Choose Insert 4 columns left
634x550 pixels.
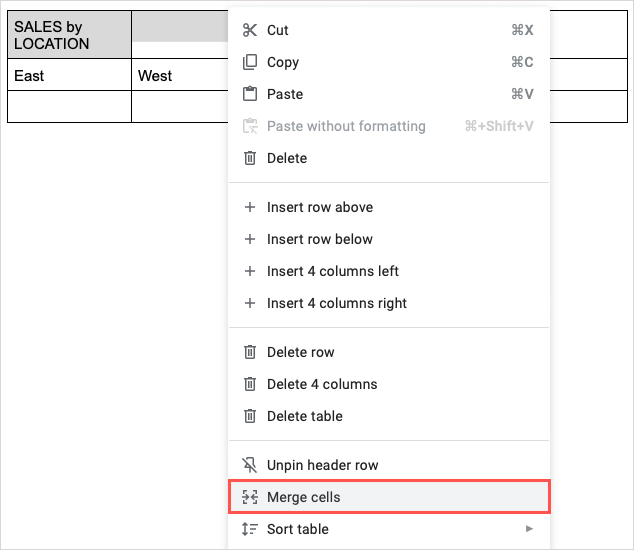333,271
